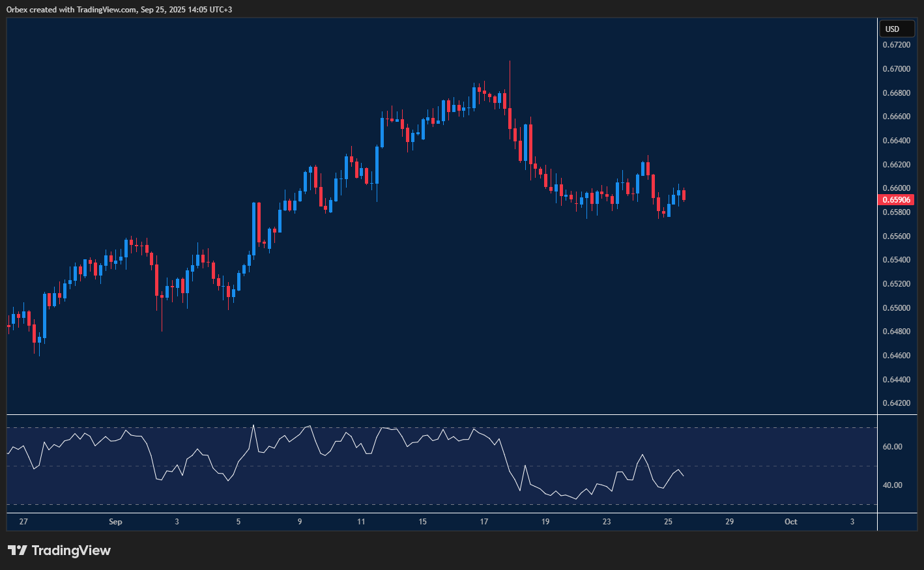The image size is (924, 570).
Task: Click the 60.00 RSI scale label
Action: 892,447
